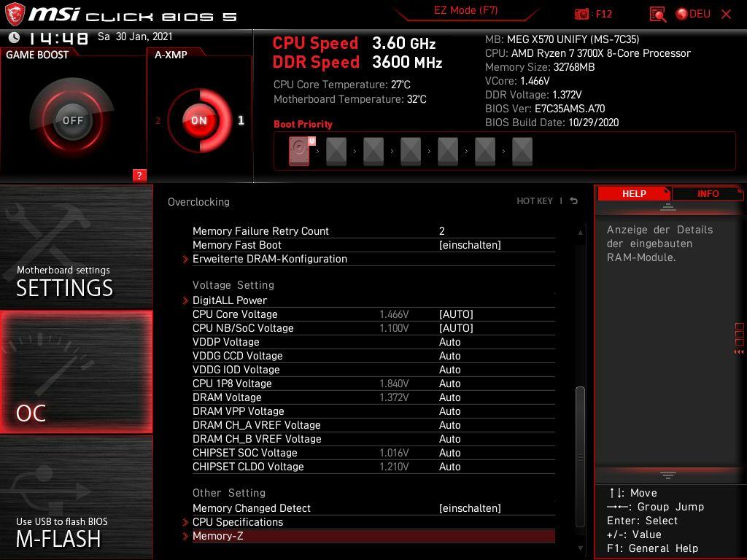747x560 pixels.
Task: Edit the Memory Failure Retry Count value
Action: pyautogui.click(x=442, y=231)
